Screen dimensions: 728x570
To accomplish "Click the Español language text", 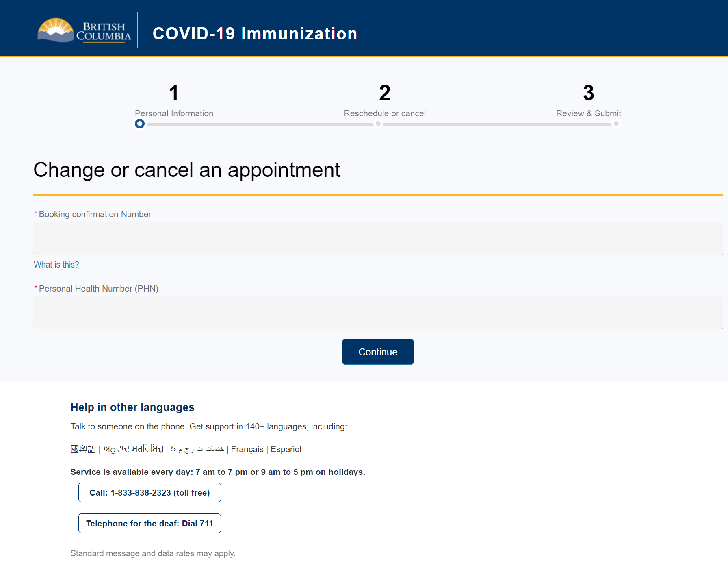I will (x=286, y=449).
